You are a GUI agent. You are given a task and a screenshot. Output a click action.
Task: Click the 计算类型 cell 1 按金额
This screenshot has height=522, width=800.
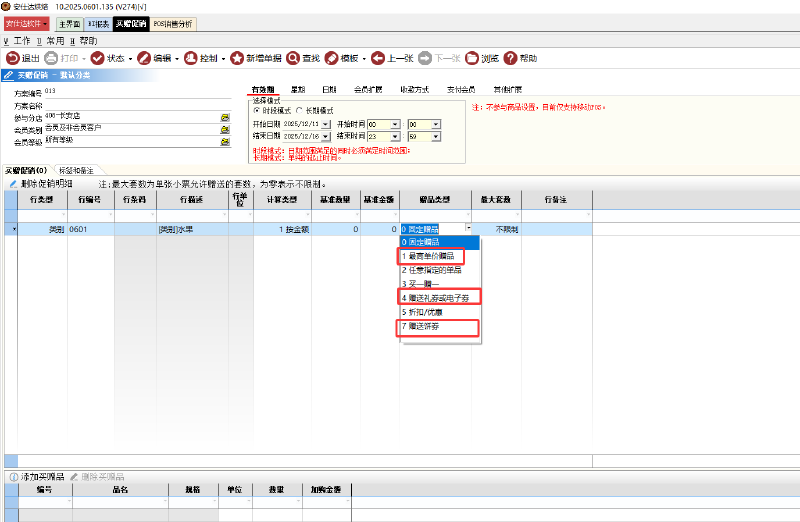[x=282, y=230]
